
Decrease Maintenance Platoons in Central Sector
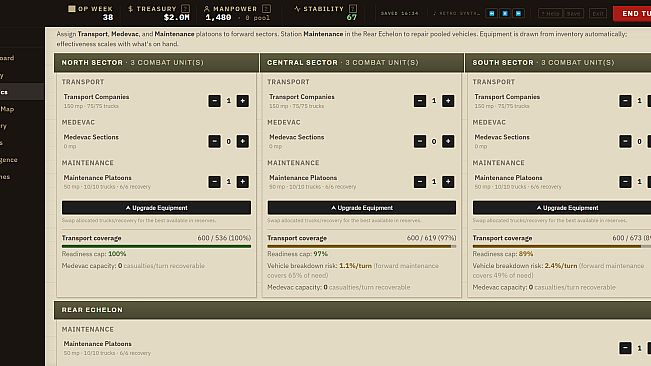(x=420, y=181)
